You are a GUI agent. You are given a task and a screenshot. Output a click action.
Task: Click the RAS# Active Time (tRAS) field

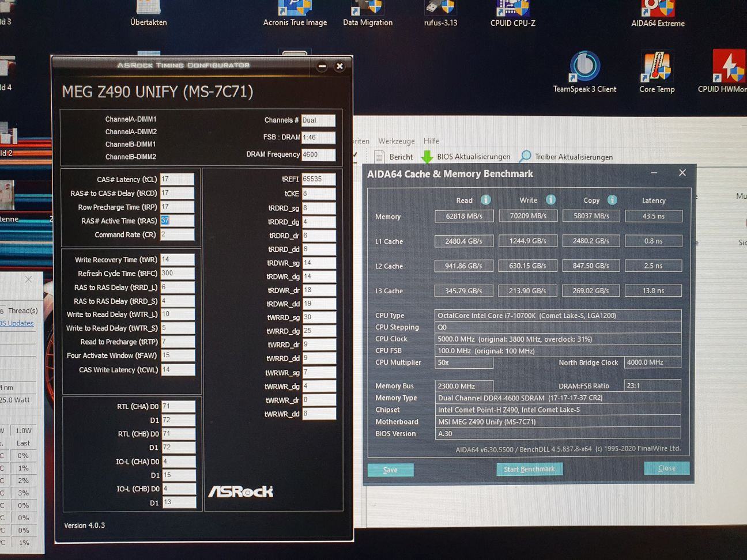[177, 221]
